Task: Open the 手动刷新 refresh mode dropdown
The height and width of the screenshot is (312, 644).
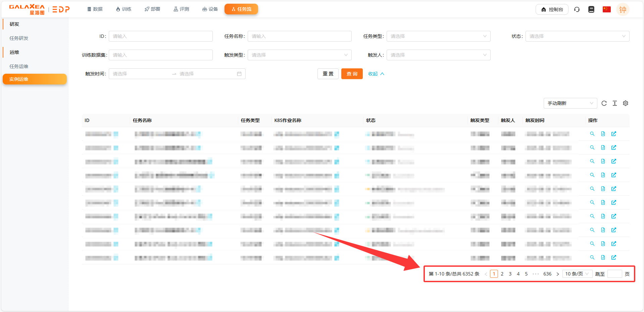Action: [x=570, y=103]
